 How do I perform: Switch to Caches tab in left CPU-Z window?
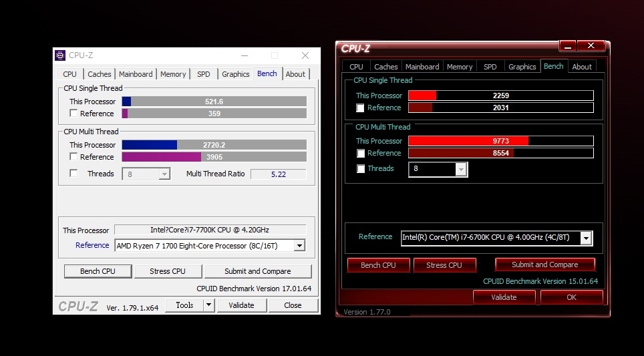tap(100, 74)
